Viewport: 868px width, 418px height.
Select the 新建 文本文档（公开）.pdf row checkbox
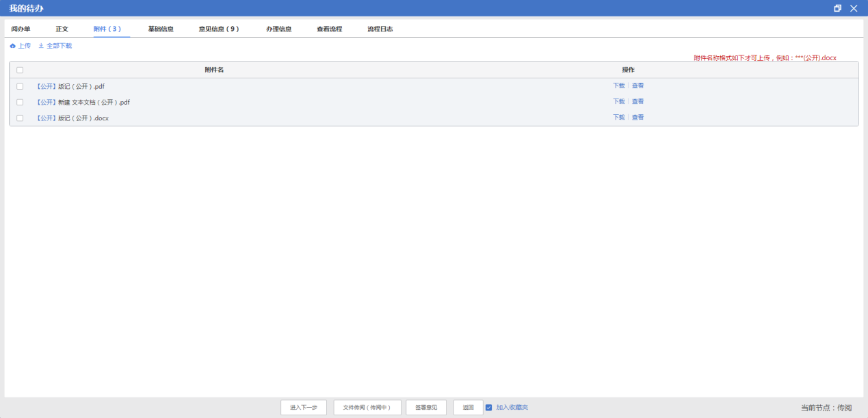click(x=20, y=102)
